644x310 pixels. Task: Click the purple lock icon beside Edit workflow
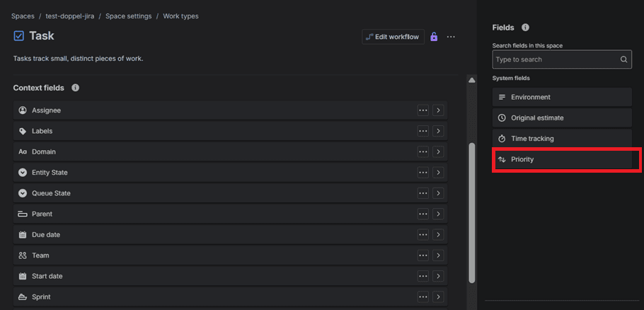(x=434, y=37)
